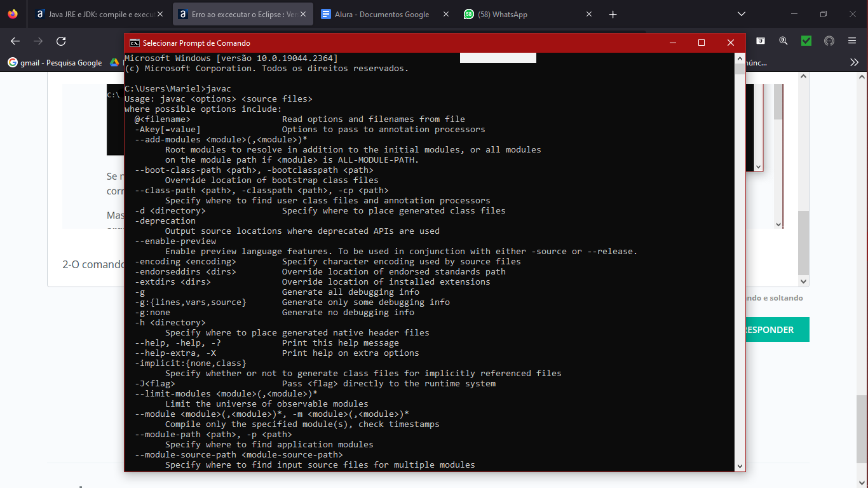Screen dimensions: 868x488
Task: Close the Java JRE e JDK tab
Action: pyautogui.click(x=159, y=14)
